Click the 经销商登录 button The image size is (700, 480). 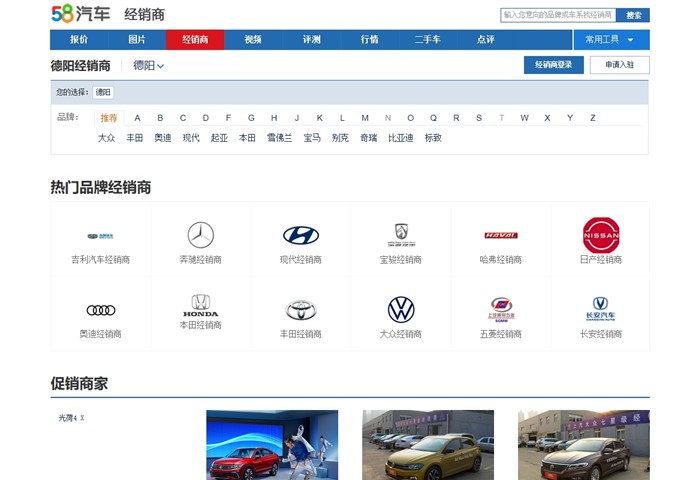point(554,65)
